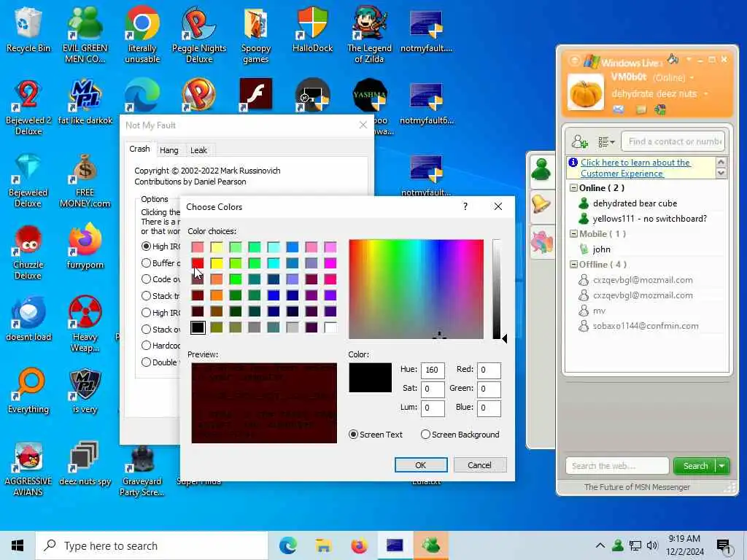Click the green Search button in Messenger
Image resolution: width=747 pixels, height=560 pixels.
click(695, 466)
